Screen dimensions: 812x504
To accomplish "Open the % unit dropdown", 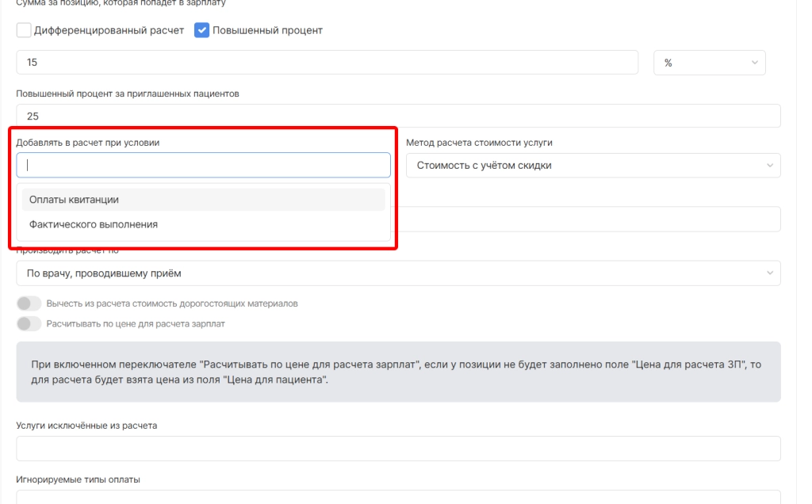I will 709,63.
